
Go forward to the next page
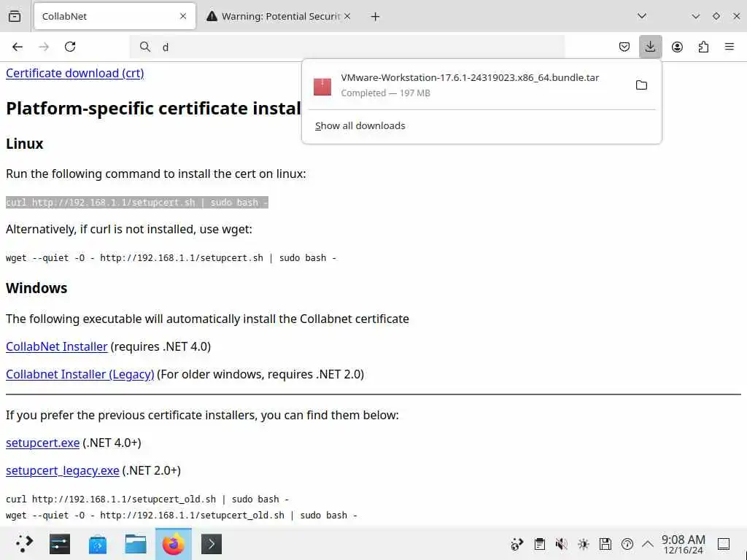point(44,47)
